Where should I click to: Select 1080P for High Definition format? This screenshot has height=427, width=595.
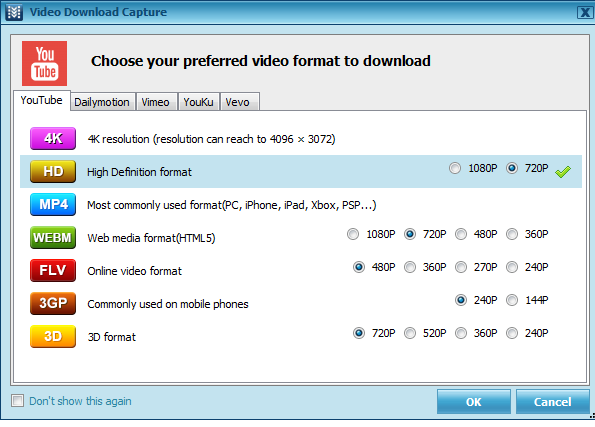[x=455, y=168]
